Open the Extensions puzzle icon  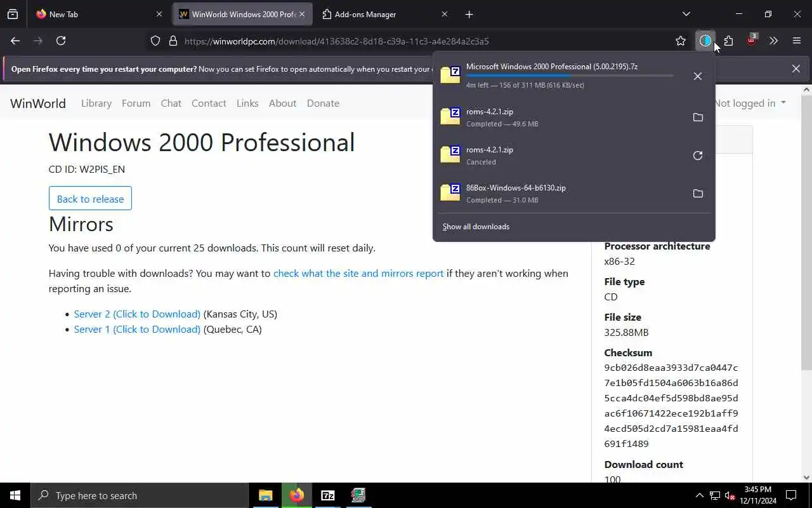pyautogui.click(x=728, y=41)
